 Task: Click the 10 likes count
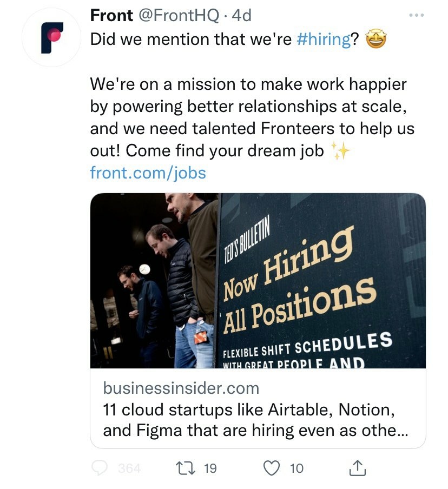point(296,468)
